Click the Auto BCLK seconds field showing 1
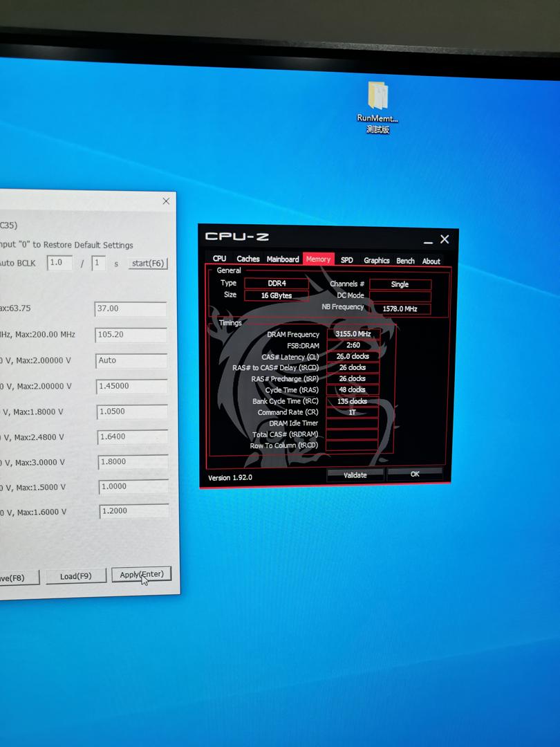The image size is (560, 747). pyautogui.click(x=99, y=263)
